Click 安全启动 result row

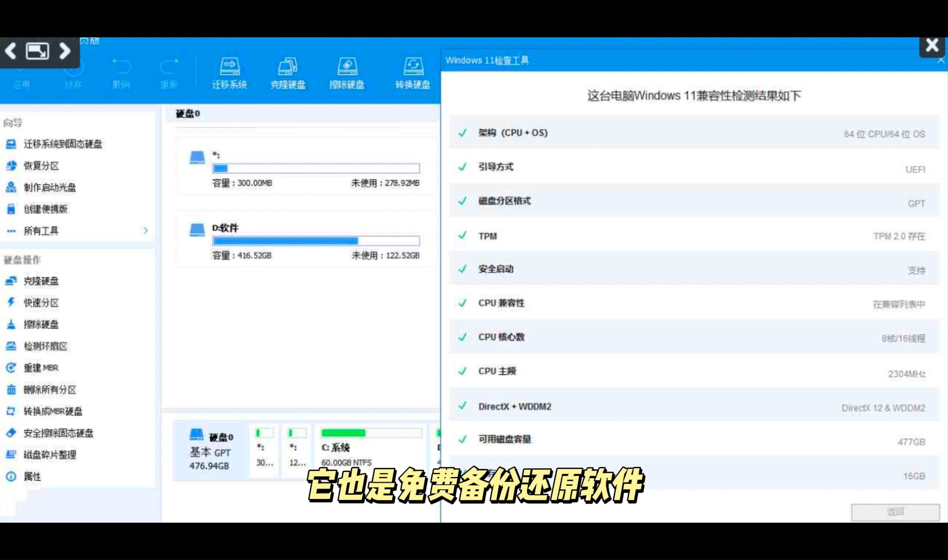click(x=694, y=269)
